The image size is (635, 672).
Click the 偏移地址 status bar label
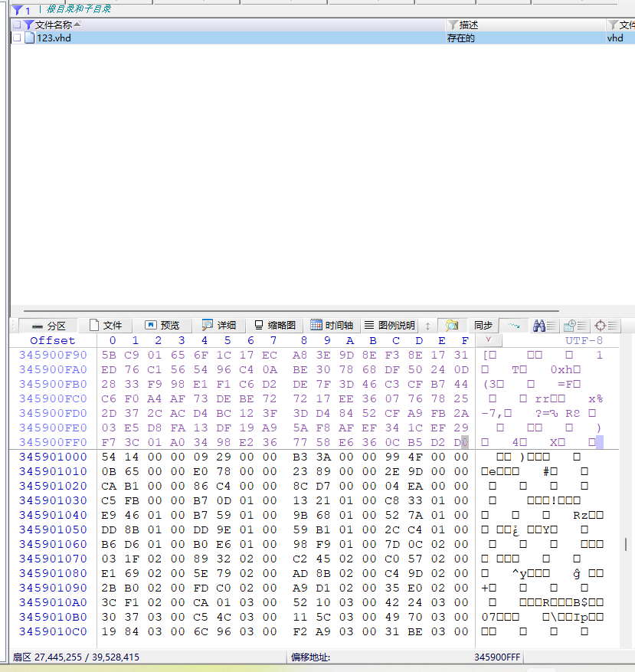click(x=311, y=657)
